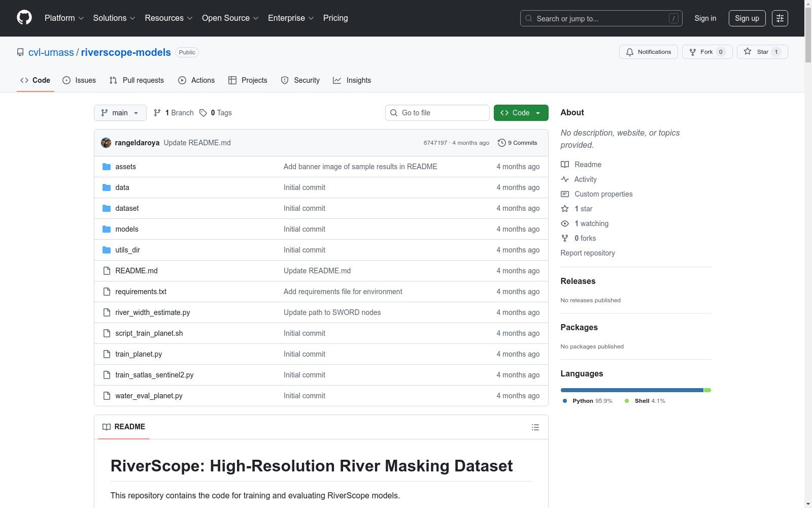Click commit hash 8747197
812x508 pixels.
pyautogui.click(x=435, y=143)
